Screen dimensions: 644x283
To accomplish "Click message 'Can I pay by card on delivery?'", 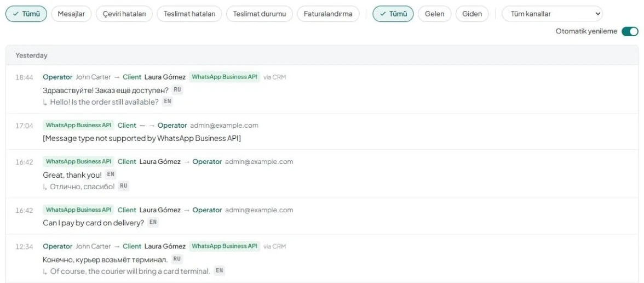I will (94, 223).
